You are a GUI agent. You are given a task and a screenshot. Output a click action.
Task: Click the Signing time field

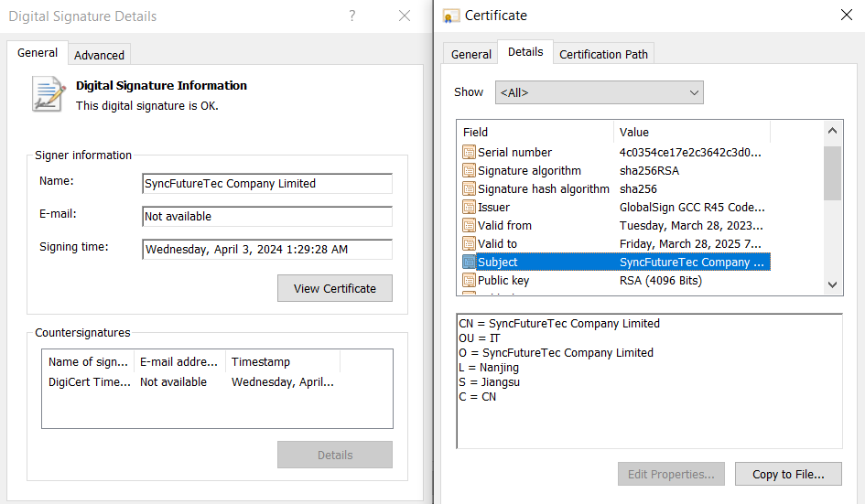[x=267, y=249]
